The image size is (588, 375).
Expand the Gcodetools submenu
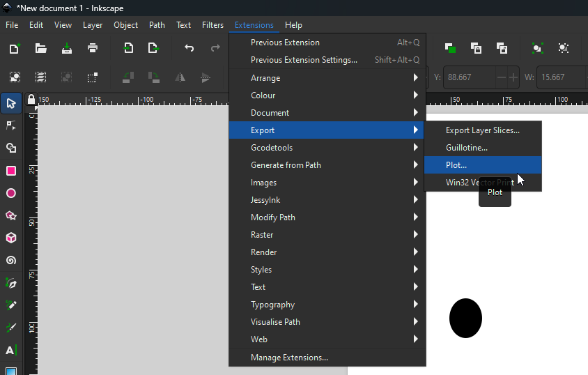coord(327,147)
